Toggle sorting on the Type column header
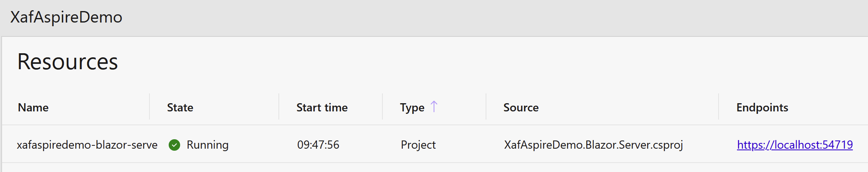The height and width of the screenshot is (172, 868). coord(412,107)
